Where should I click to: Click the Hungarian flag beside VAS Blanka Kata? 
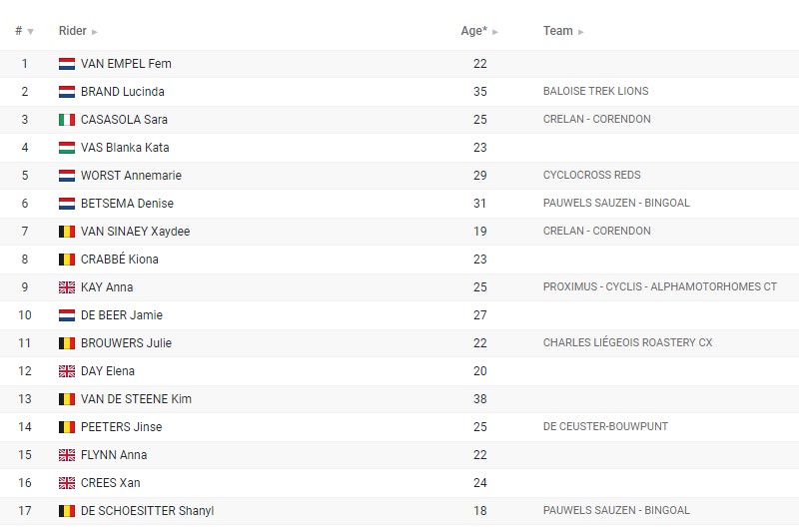pyautogui.click(x=67, y=148)
